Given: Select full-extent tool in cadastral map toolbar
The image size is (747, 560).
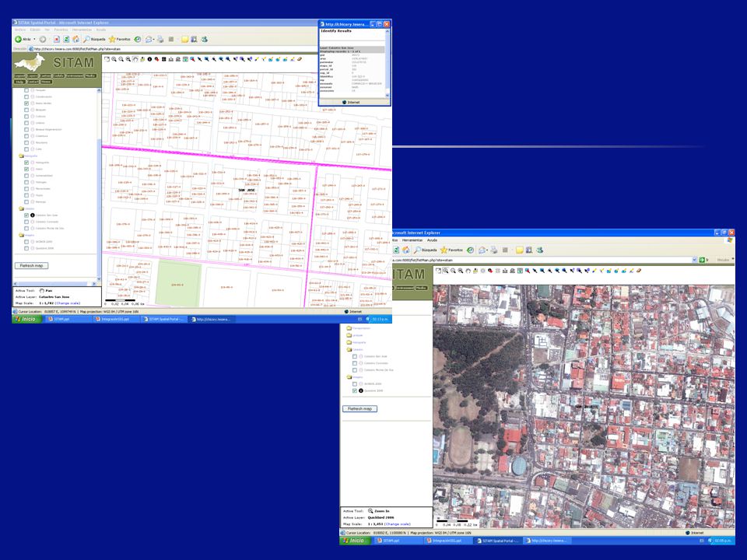Looking at the screenshot, I should click(107, 59).
